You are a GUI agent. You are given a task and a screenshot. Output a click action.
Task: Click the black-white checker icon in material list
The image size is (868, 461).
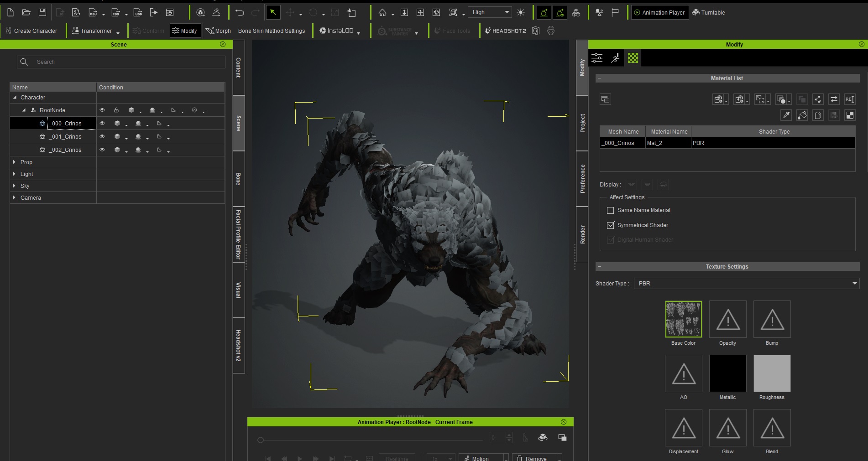pyautogui.click(x=849, y=115)
